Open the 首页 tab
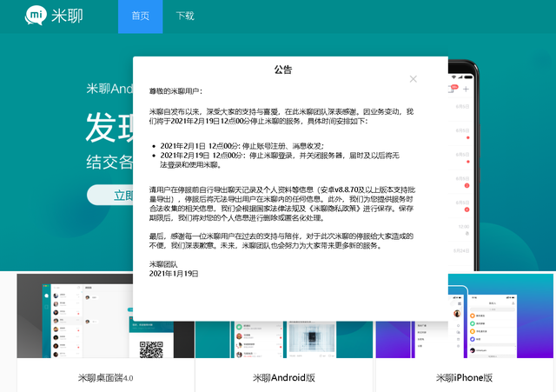Screen dimensions: 556x392 pos(141,17)
